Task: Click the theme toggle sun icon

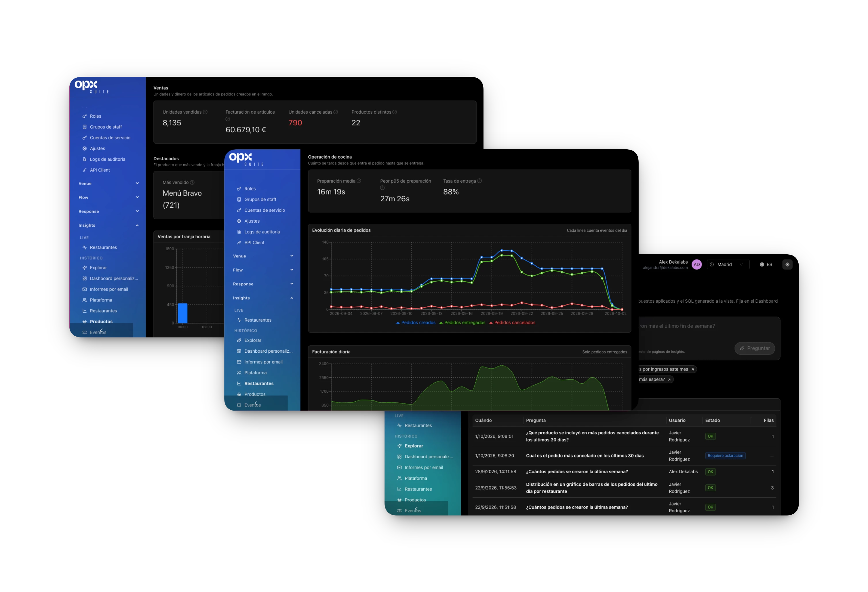Action: pyautogui.click(x=787, y=264)
